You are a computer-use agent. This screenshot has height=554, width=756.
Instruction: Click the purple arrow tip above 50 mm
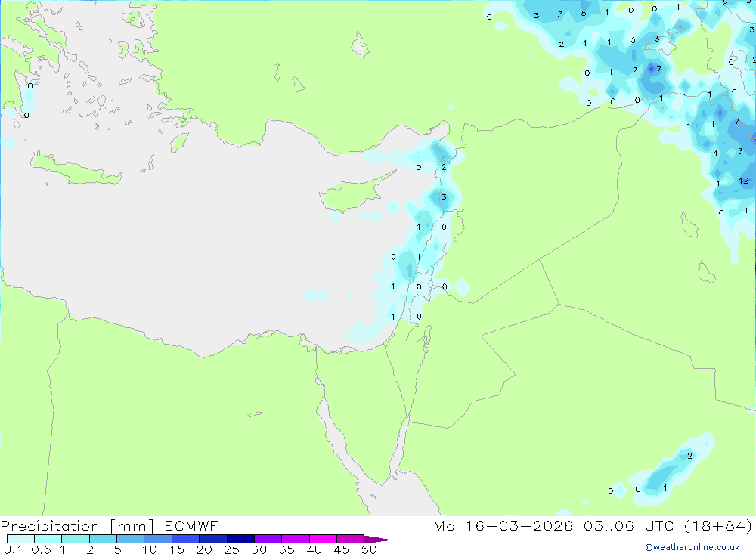(378, 539)
